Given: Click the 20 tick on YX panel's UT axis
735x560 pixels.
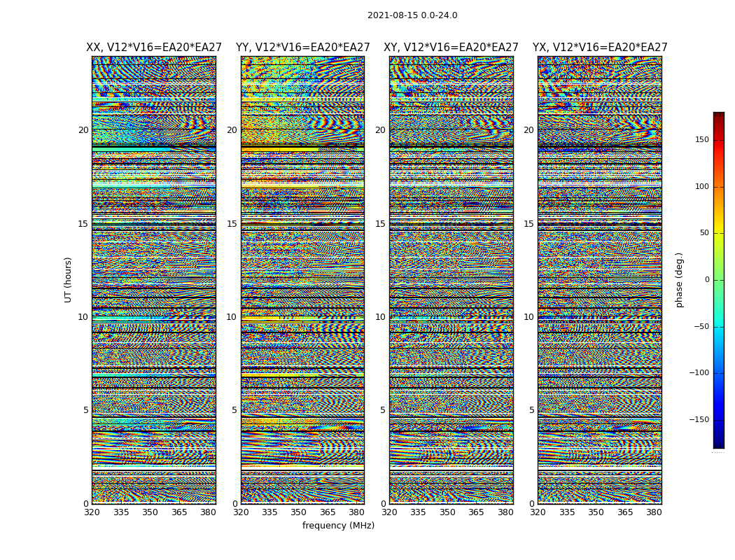Looking at the screenshot, I should tap(529, 130).
